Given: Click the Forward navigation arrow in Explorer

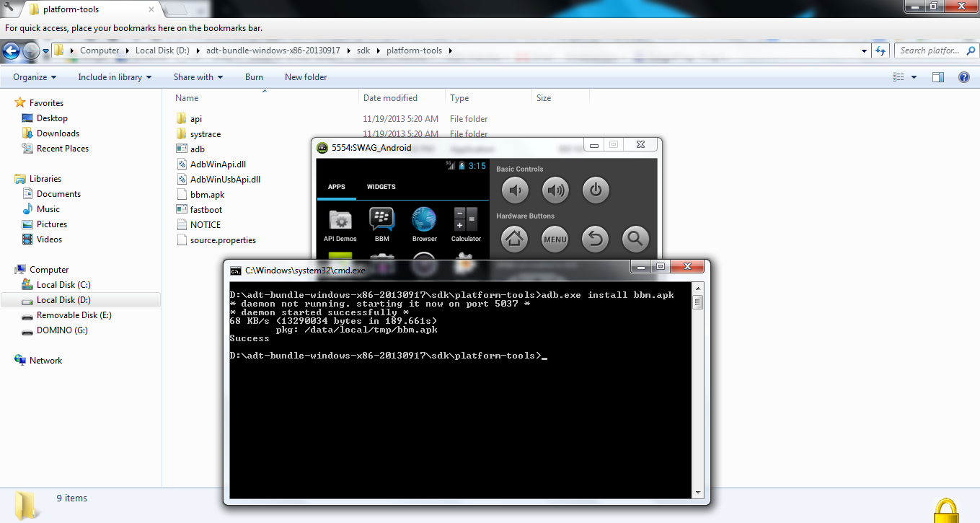Looking at the screenshot, I should click(x=31, y=50).
